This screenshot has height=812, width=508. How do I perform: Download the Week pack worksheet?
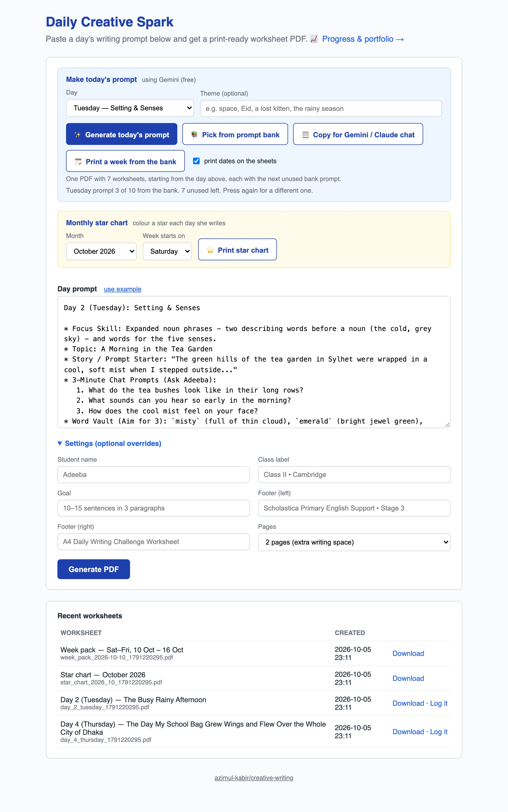point(408,653)
